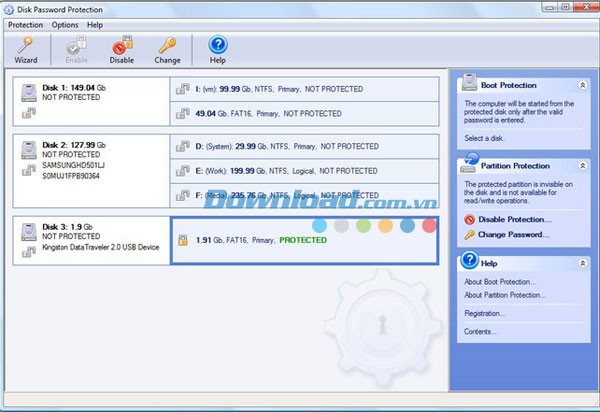Select the Disk 1 hard drive icon
Viewport: 600px width, 412px height.
29,93
